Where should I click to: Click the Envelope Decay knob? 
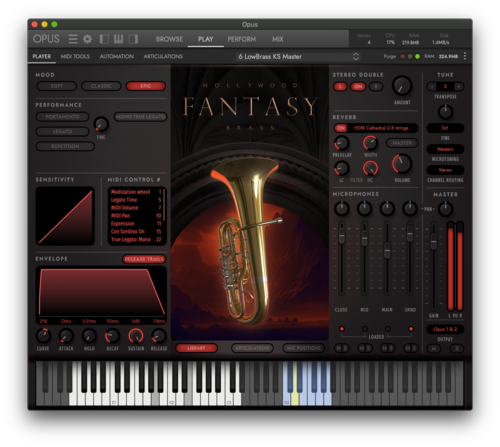point(112,336)
